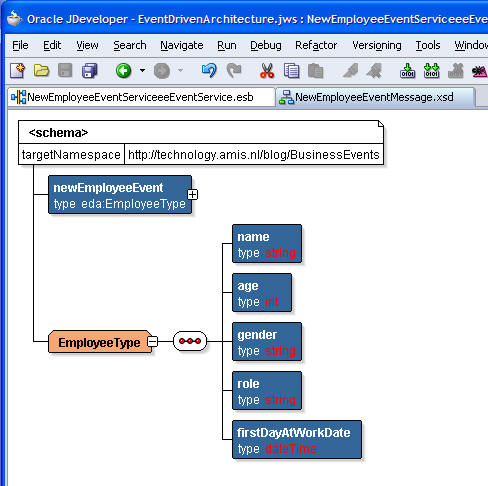Go back with the green arrow
This screenshot has height=486, width=488.
[123, 71]
